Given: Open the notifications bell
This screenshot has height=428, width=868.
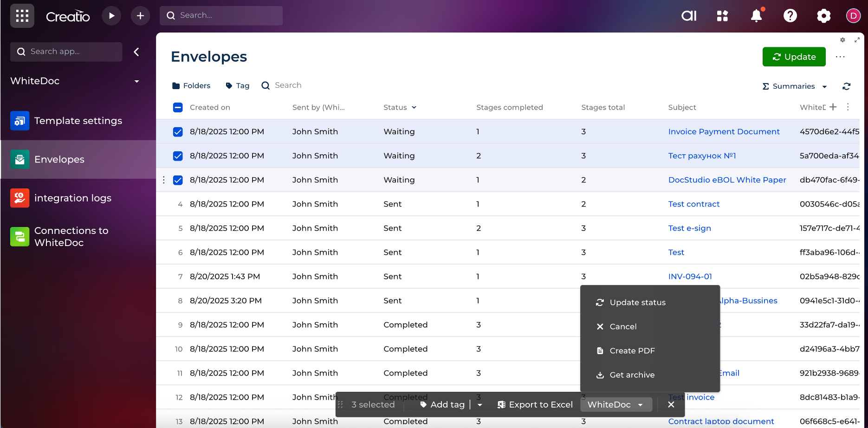Looking at the screenshot, I should [756, 16].
